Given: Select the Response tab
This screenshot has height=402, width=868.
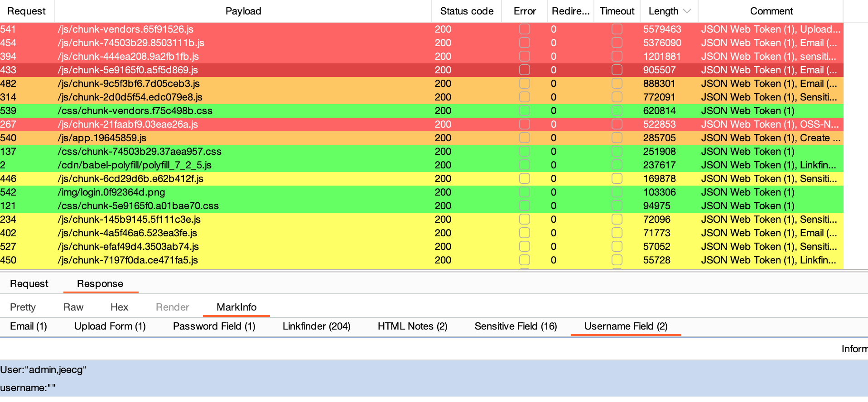Looking at the screenshot, I should click(x=100, y=284).
